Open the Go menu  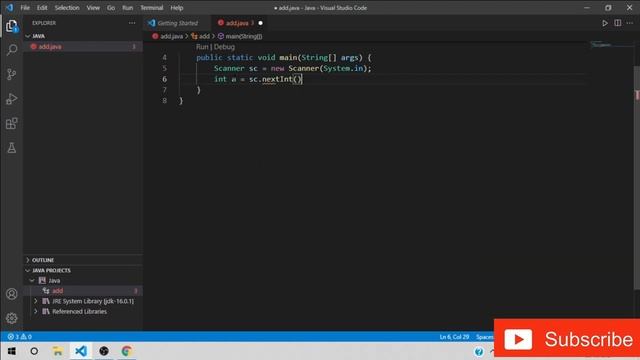pyautogui.click(x=111, y=8)
